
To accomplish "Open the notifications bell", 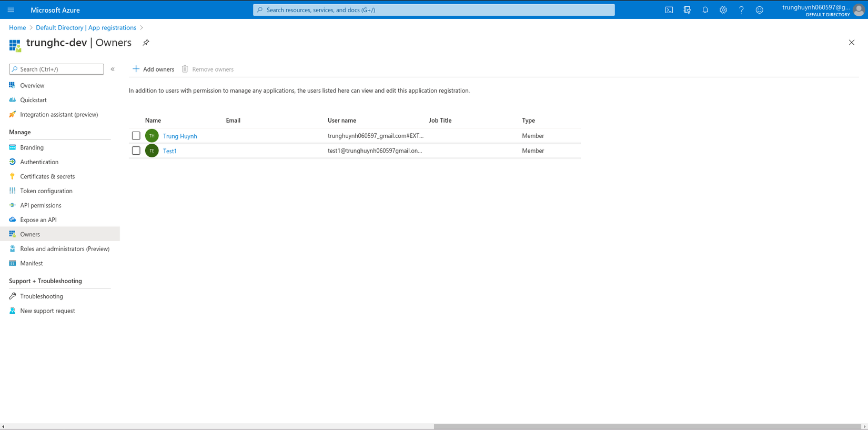I will (x=705, y=10).
